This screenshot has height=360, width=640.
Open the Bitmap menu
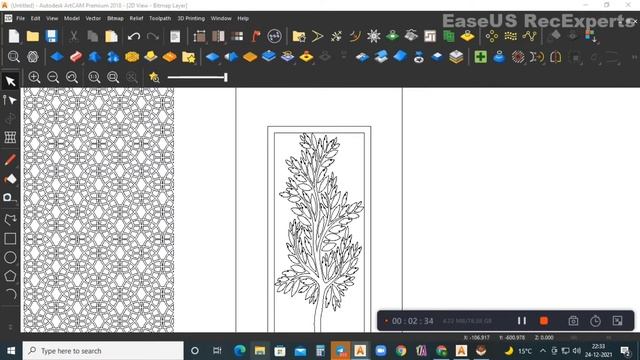(115, 18)
